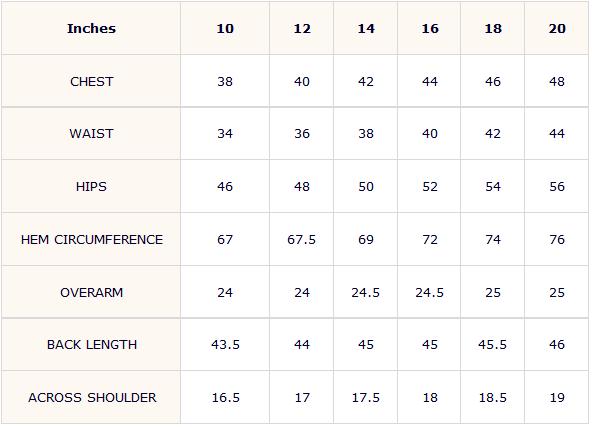Viewport: 592px width, 427px height.
Task: Click the WAIST row label
Action: click(x=91, y=134)
